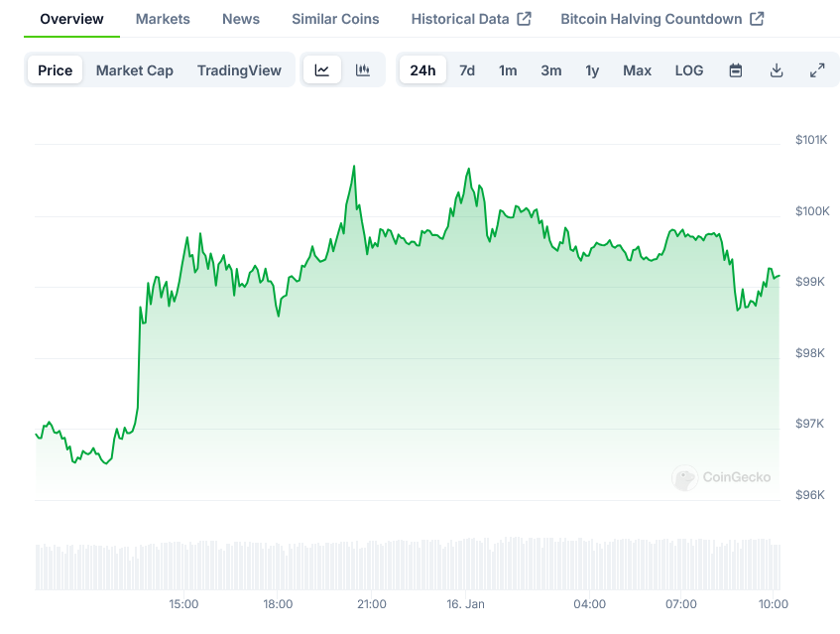Screen dimensions: 840x634
Task: Enable LOG scale on chart
Action: click(689, 70)
